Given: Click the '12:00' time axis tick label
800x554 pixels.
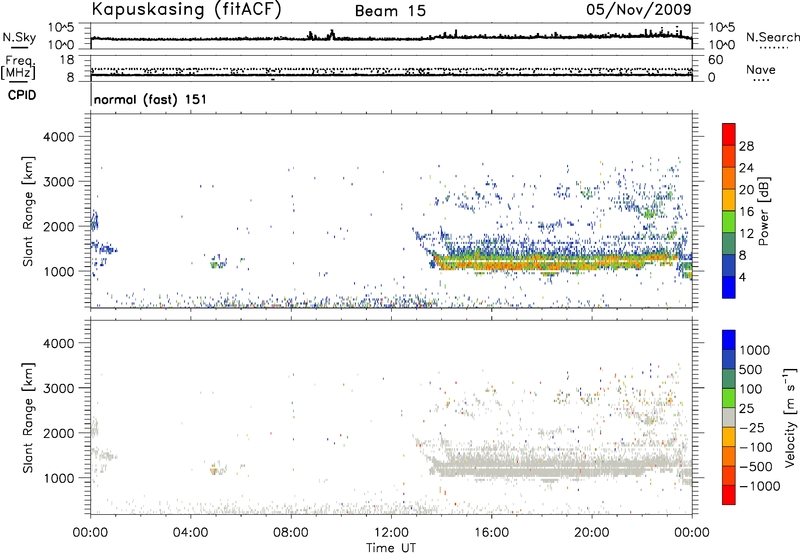Looking at the screenshot, I should pos(391,533).
